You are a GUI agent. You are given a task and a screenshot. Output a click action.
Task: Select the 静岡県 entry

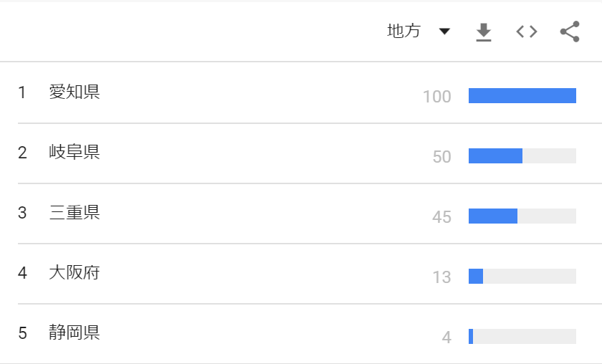[75, 333]
